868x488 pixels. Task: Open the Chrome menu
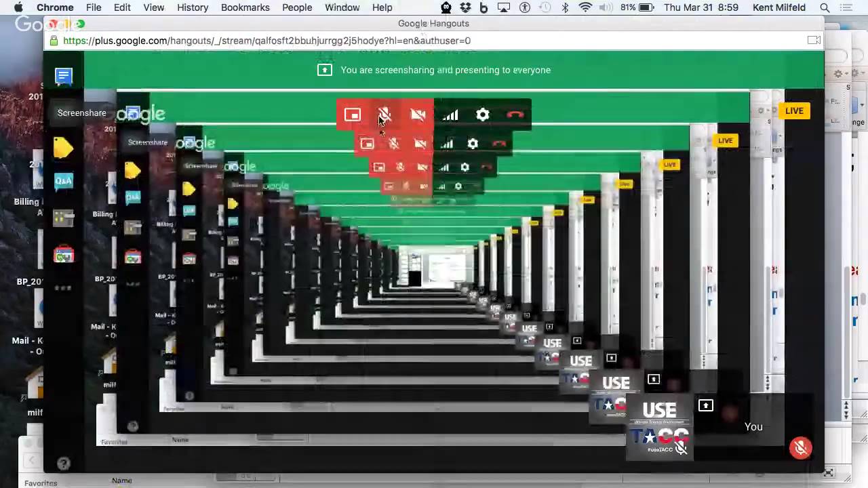[55, 7]
